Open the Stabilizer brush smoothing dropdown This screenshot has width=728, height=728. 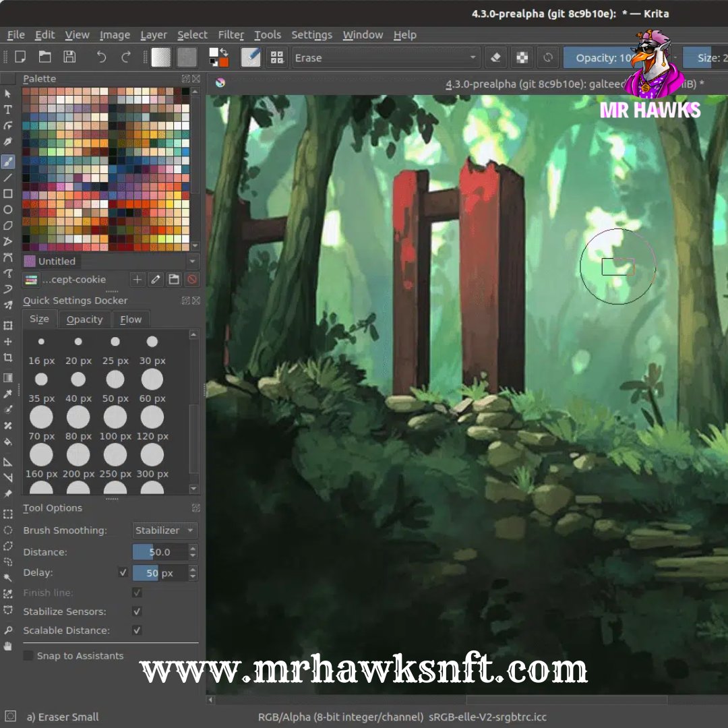[164, 530]
